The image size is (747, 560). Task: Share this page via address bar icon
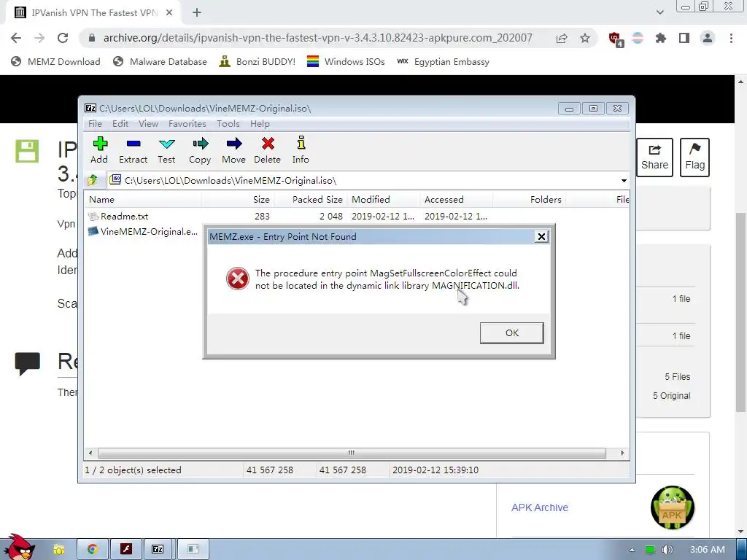(562, 38)
